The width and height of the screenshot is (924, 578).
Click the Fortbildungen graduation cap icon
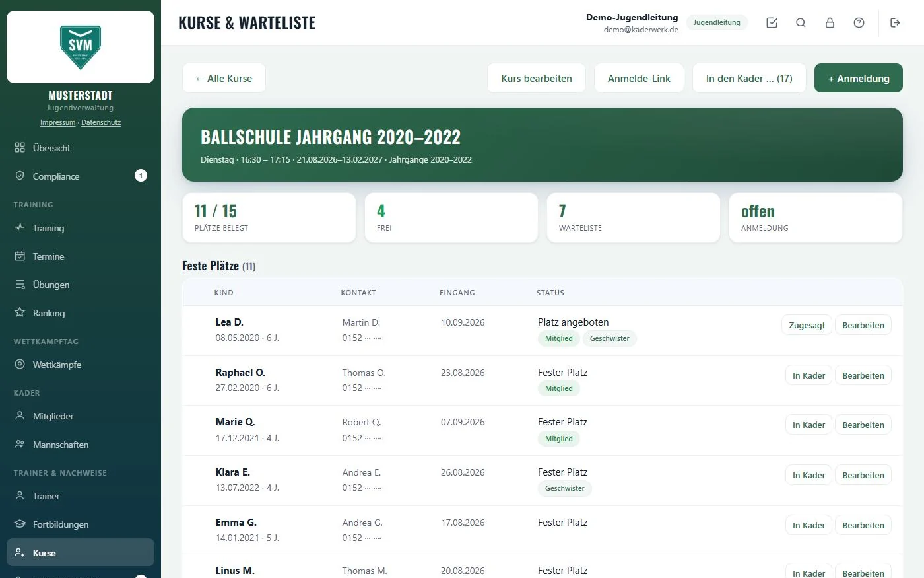(20, 524)
